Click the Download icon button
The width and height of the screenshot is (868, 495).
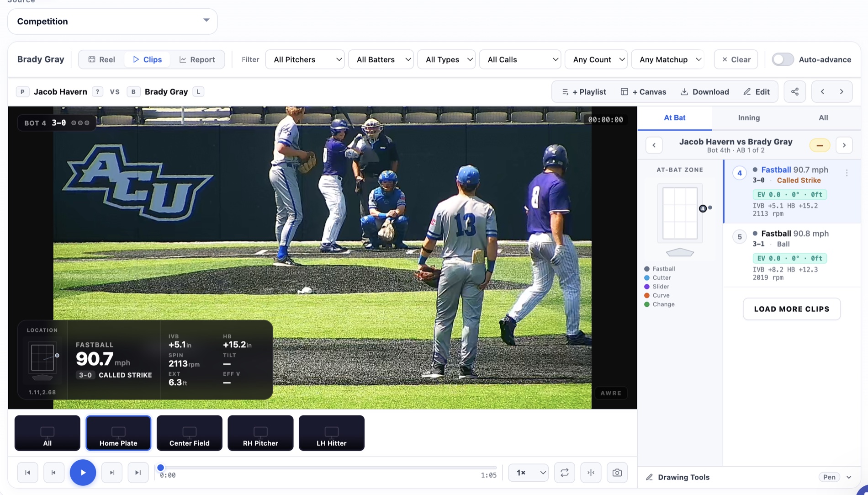[x=704, y=92]
